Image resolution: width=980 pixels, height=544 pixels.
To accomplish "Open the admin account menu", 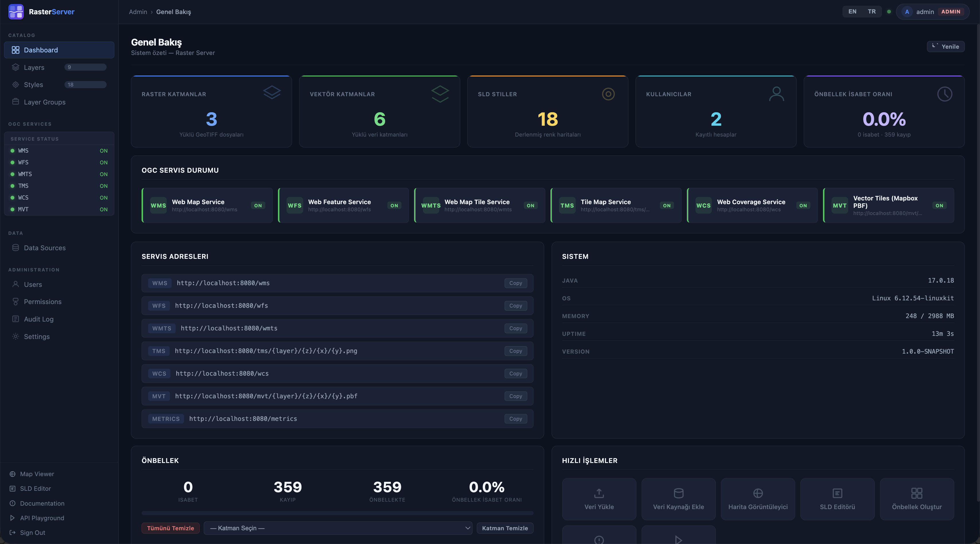I will (x=932, y=12).
